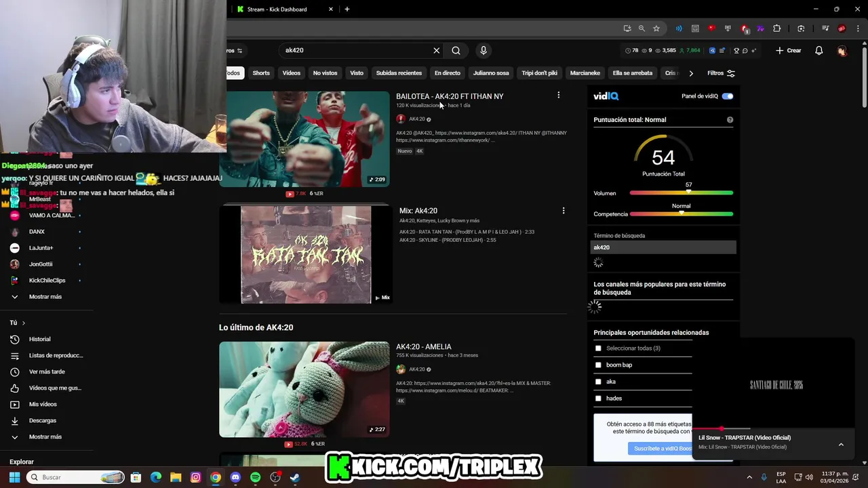The height and width of the screenshot is (488, 868).
Task: Click the YouTube search magnifier button
Action: 456,50
